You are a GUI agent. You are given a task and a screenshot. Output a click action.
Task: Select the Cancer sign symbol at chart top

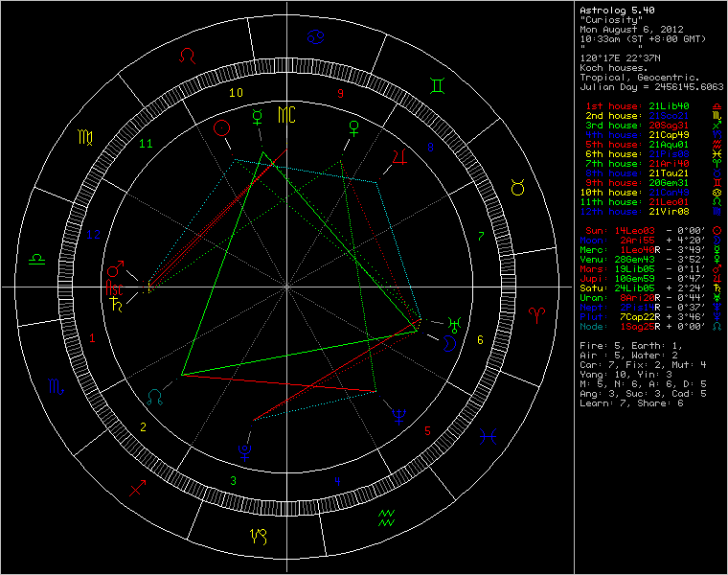coord(314,37)
